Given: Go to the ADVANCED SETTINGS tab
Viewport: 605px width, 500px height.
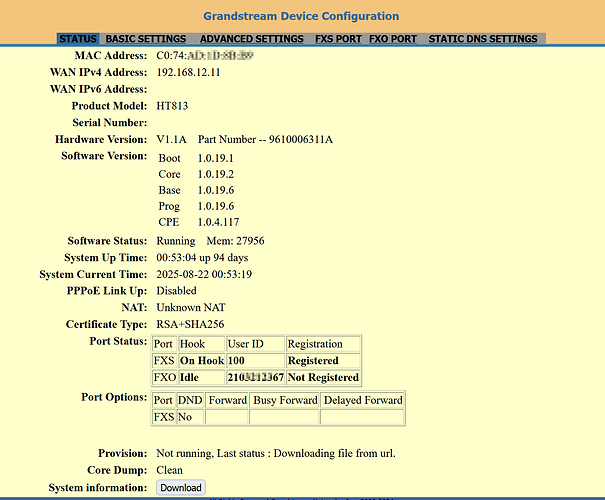Looking at the screenshot, I should coord(251,39).
